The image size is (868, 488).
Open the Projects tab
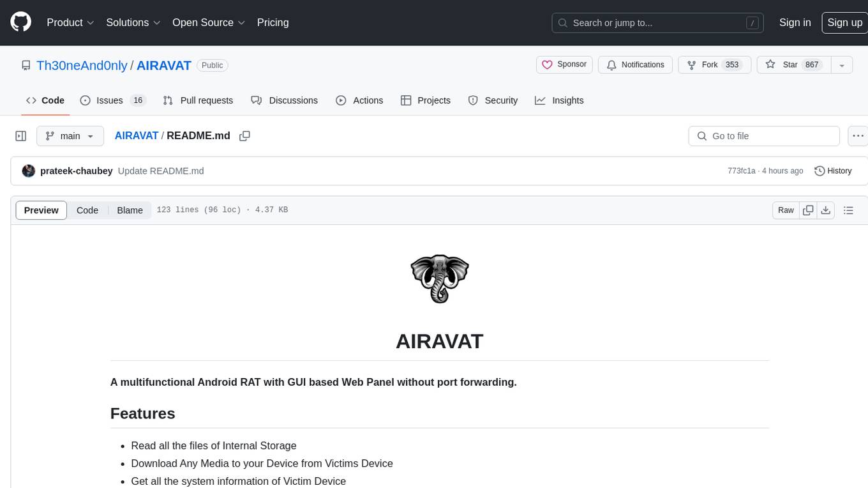[425, 100]
